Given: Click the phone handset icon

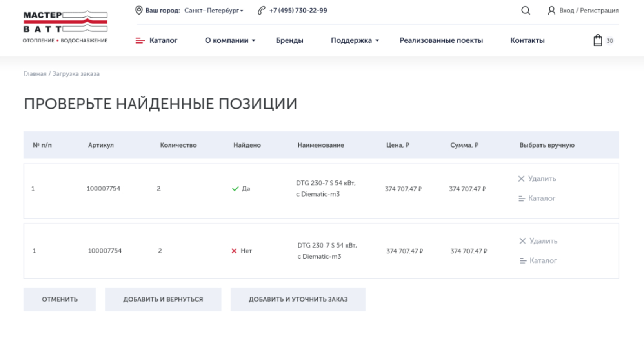Looking at the screenshot, I should [x=262, y=11].
